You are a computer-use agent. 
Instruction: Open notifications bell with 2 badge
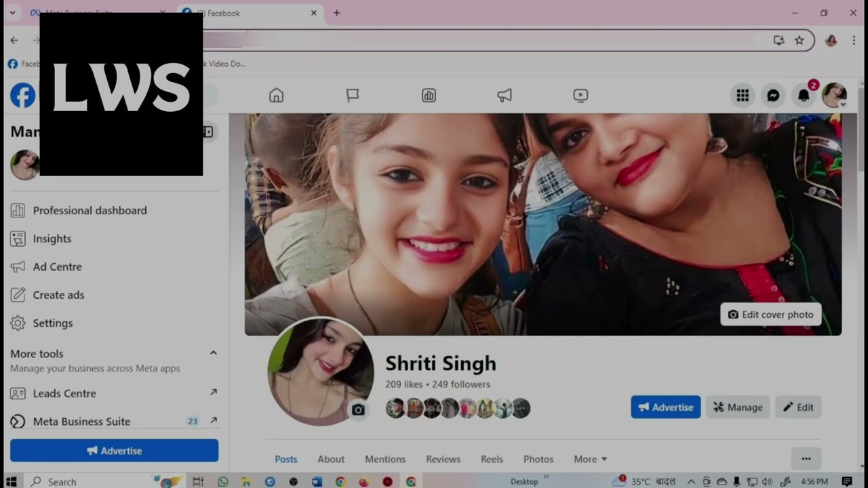pyautogui.click(x=804, y=96)
